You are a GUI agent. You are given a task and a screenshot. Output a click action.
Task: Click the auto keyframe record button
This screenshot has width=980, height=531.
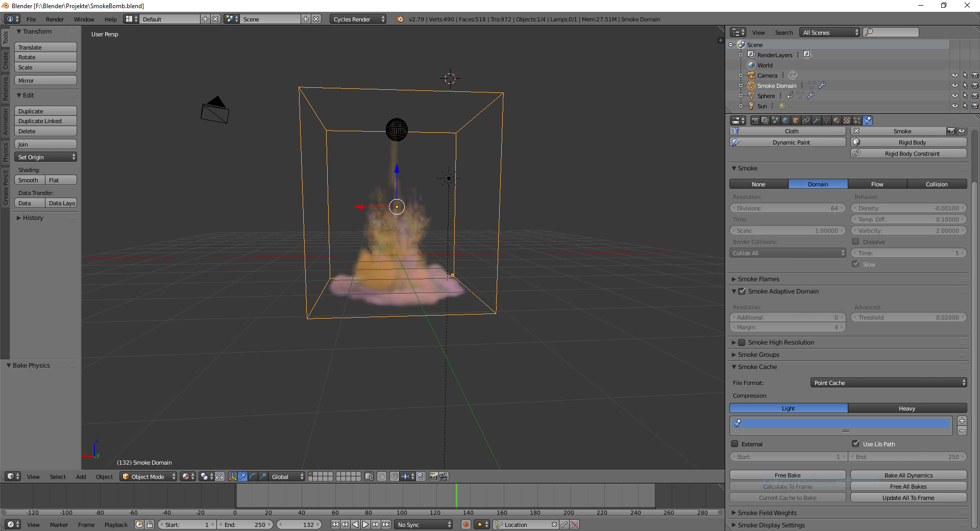point(466,524)
